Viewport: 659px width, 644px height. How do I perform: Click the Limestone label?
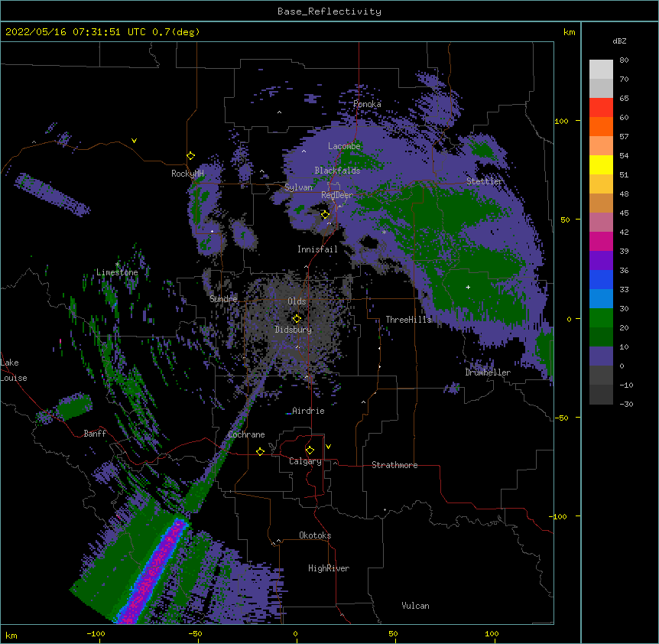117,272
